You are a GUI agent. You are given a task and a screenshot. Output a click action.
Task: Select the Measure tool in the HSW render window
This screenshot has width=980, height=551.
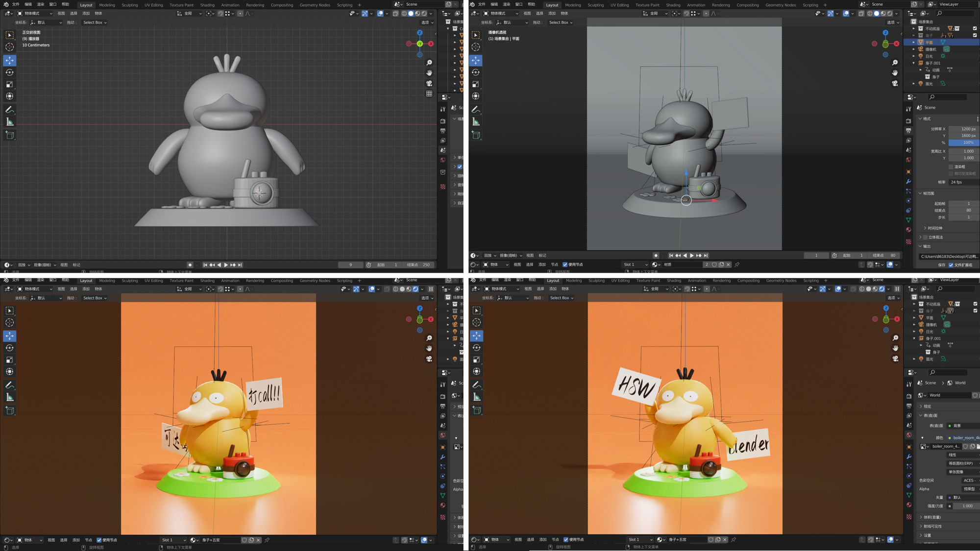[477, 397]
